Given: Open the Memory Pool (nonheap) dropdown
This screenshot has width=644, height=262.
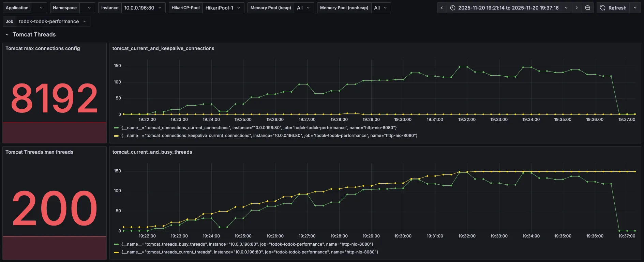Looking at the screenshot, I should (x=380, y=8).
